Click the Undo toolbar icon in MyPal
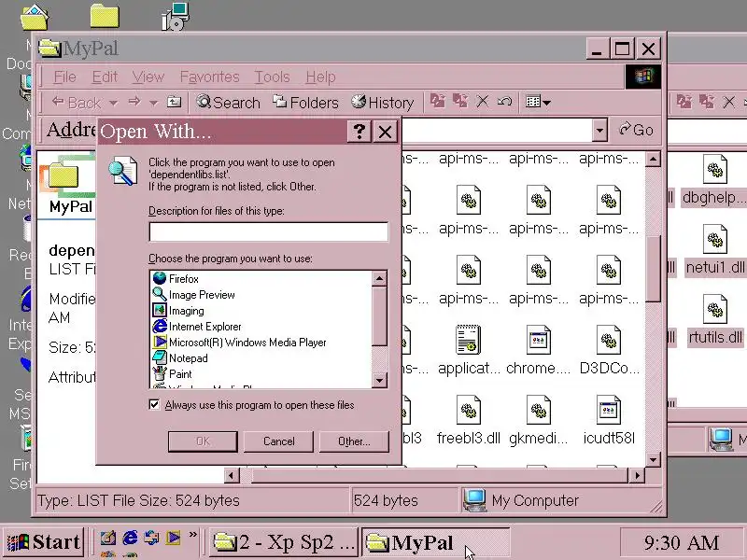This screenshot has width=747, height=560. point(504,102)
